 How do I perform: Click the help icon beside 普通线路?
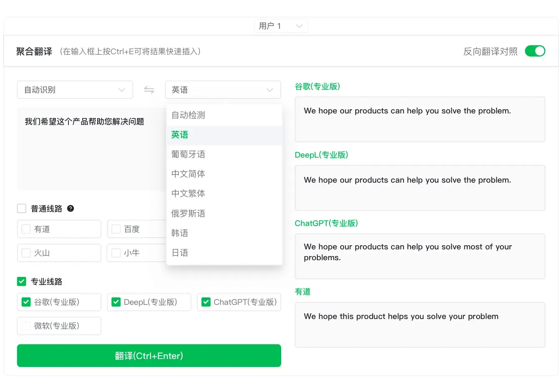pos(71,209)
